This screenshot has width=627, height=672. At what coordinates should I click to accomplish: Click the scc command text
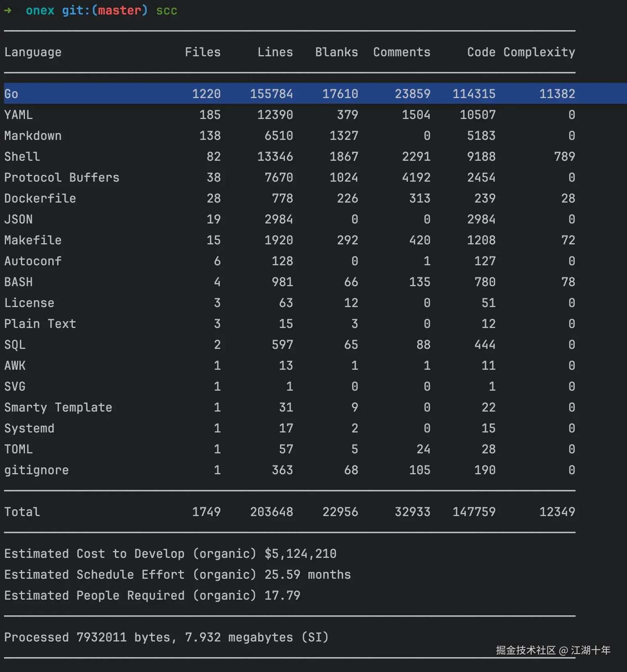point(166,10)
